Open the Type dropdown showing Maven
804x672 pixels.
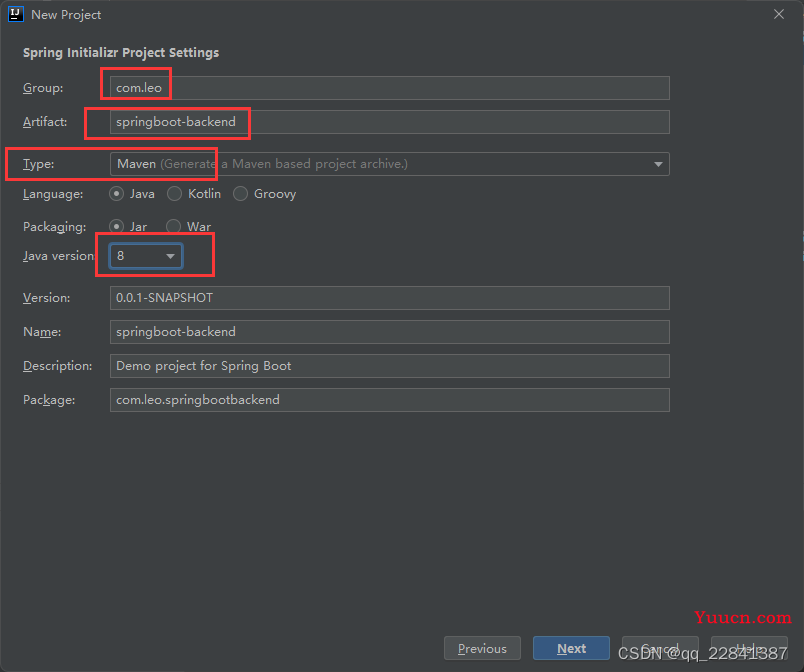[389, 164]
